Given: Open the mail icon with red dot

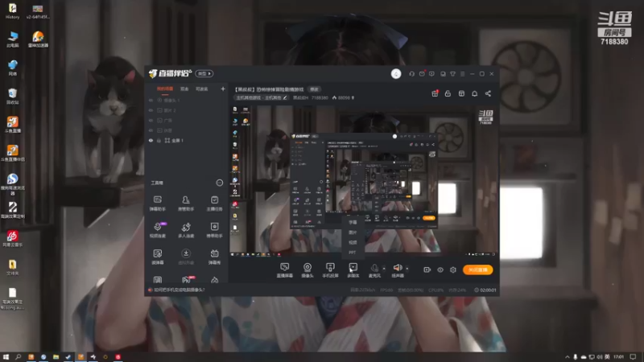Looking at the screenshot, I should [x=422, y=74].
